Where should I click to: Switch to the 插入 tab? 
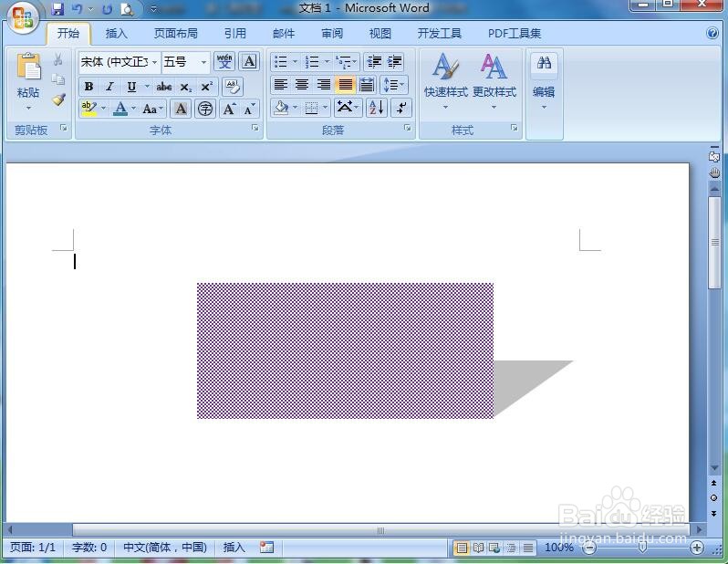click(x=116, y=34)
